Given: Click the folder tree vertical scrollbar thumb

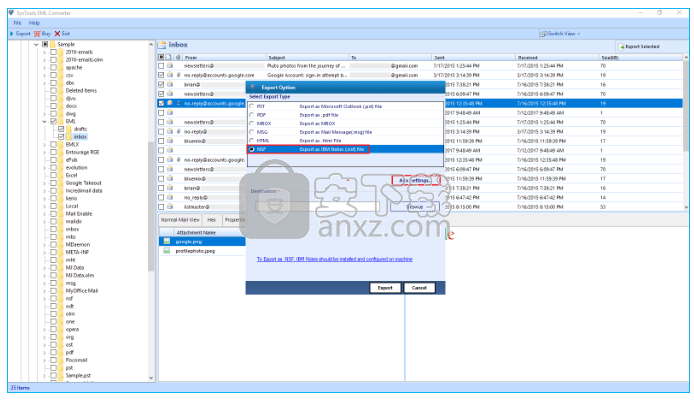Looking at the screenshot, I should pyautogui.click(x=151, y=206).
